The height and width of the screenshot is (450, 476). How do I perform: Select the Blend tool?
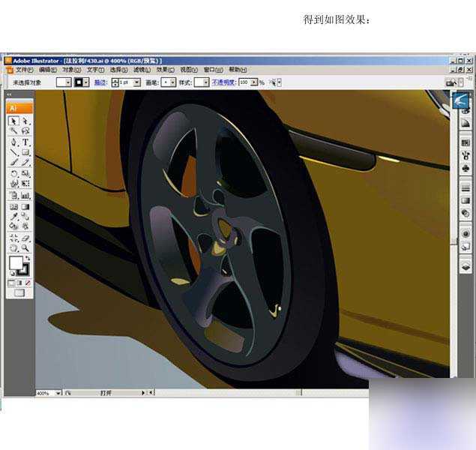[25, 216]
